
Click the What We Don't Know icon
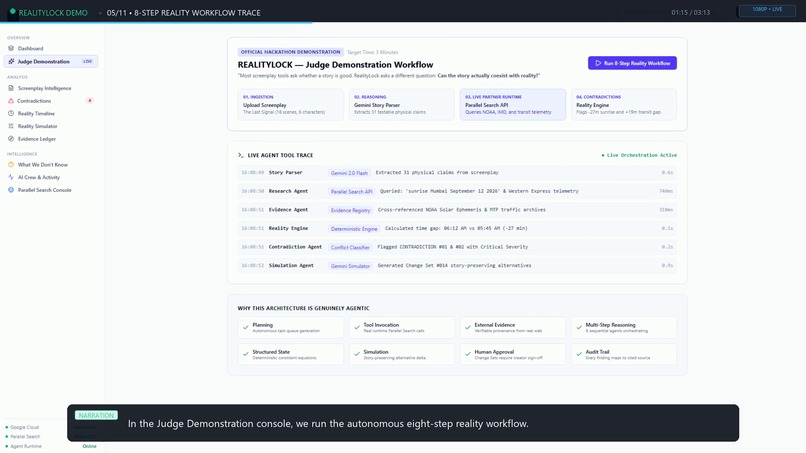tap(11, 165)
